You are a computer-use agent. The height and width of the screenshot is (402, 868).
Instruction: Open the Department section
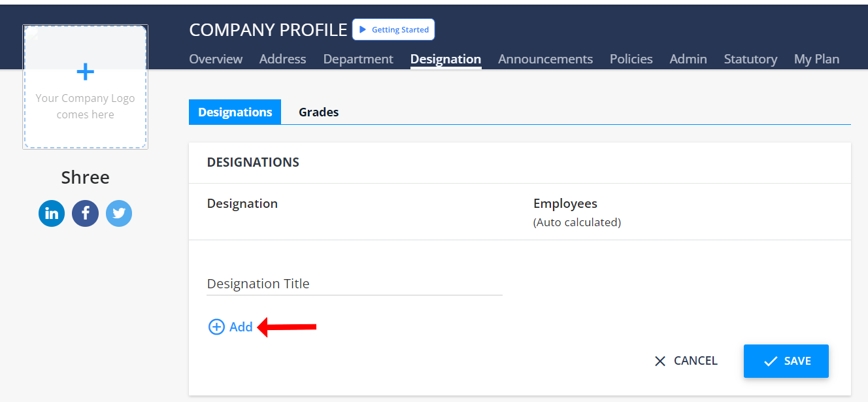tap(358, 59)
